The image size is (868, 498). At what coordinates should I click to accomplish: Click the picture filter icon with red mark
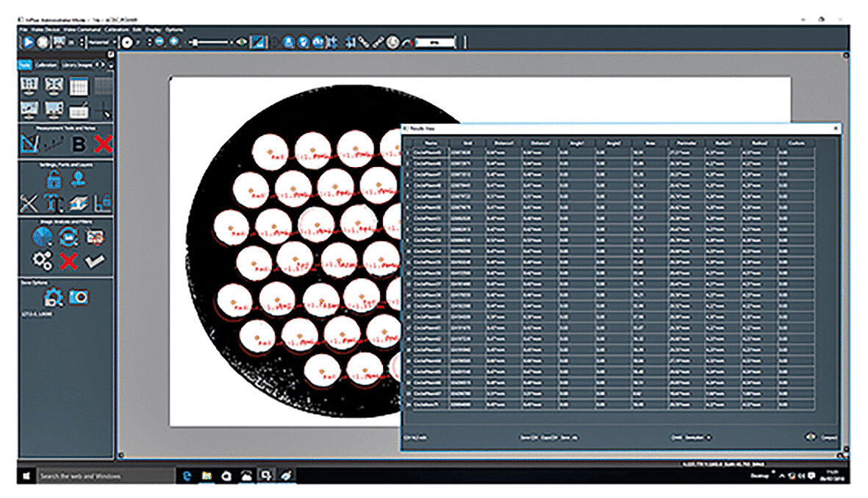coord(96,237)
